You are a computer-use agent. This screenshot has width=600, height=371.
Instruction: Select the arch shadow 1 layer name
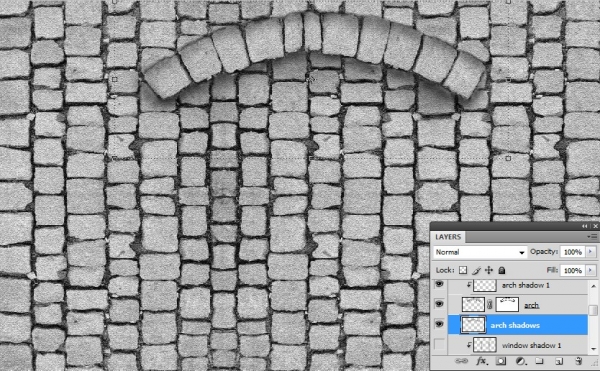click(x=525, y=285)
